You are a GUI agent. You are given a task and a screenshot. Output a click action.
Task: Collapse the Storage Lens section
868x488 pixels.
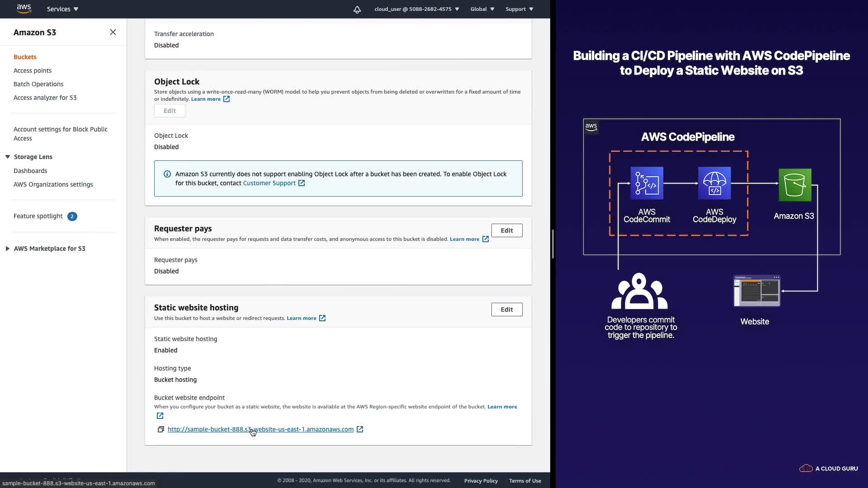8,157
